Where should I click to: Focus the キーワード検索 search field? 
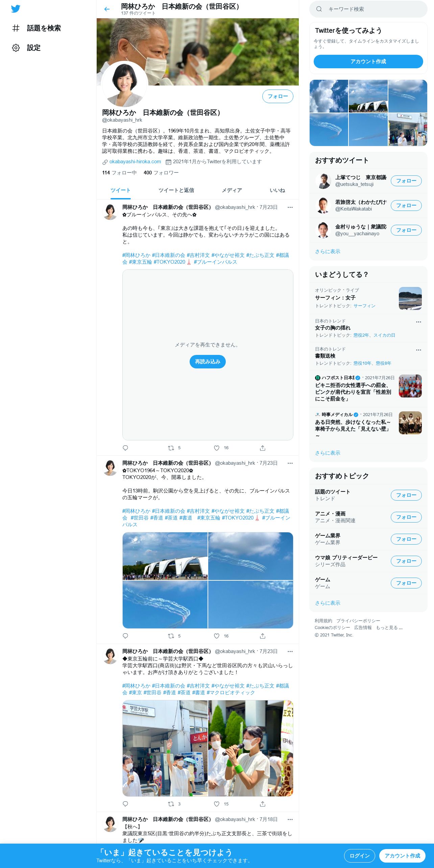(368, 9)
